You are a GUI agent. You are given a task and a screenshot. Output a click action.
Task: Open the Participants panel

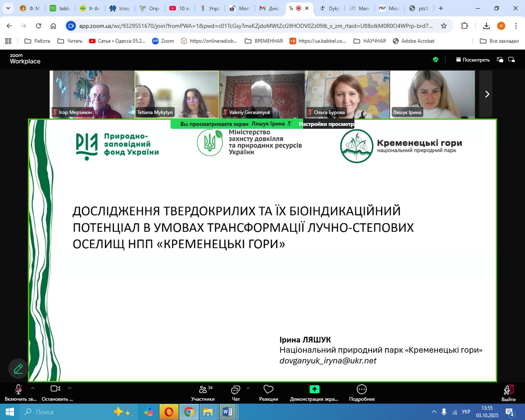203,393
